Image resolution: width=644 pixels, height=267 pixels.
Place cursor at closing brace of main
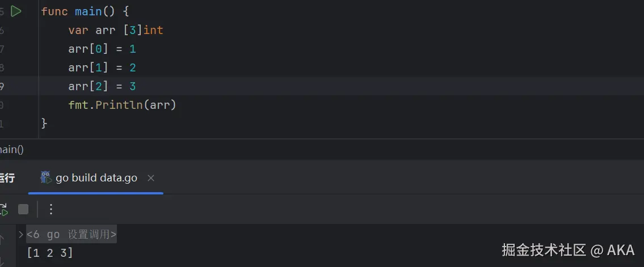(x=44, y=123)
